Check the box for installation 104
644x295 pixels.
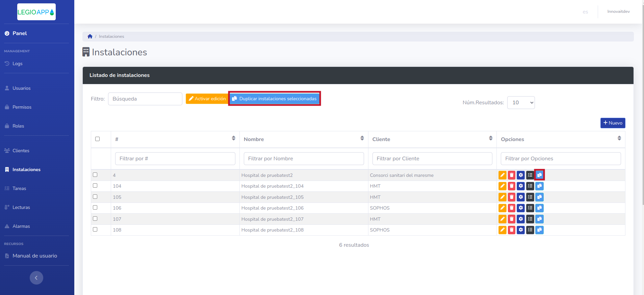pos(95,186)
